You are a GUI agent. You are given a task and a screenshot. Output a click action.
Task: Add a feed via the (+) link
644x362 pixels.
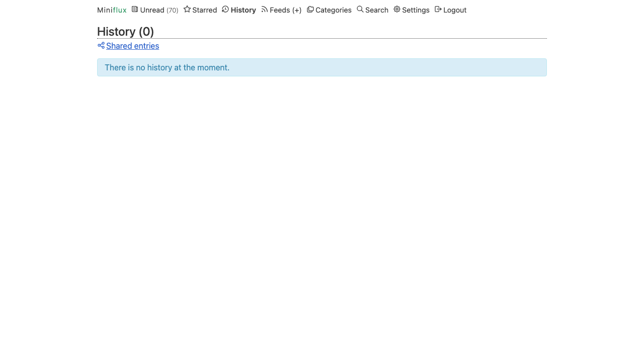point(297,10)
